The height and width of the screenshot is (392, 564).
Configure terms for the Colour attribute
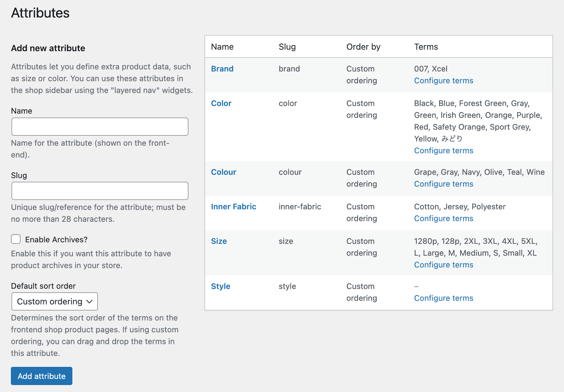[x=443, y=184]
